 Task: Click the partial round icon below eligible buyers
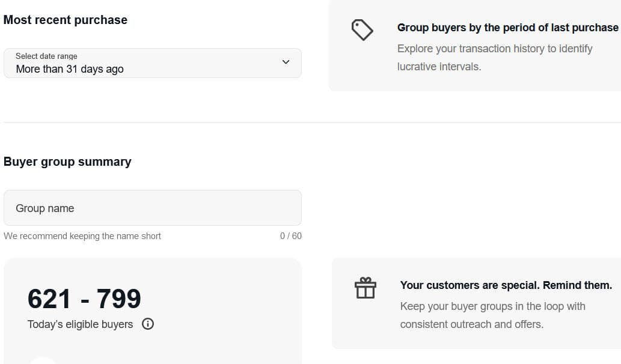[x=43, y=360]
